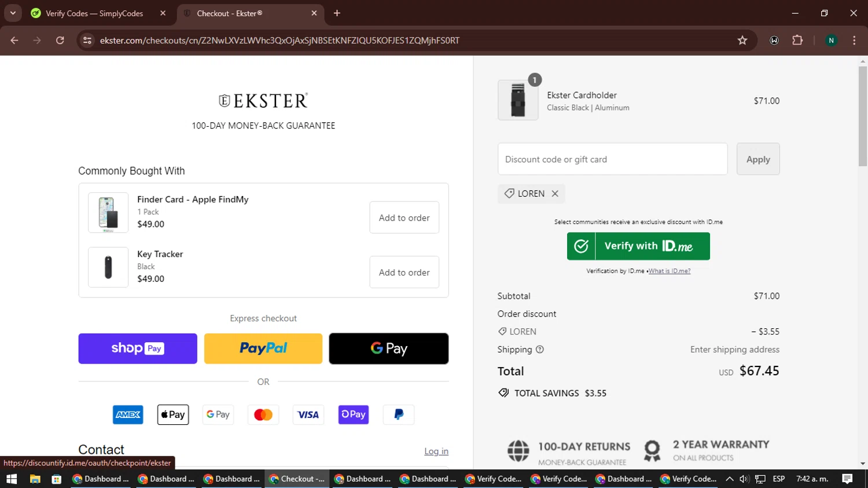
Task: Click the Apple Pay payment icon
Action: [173, 414]
